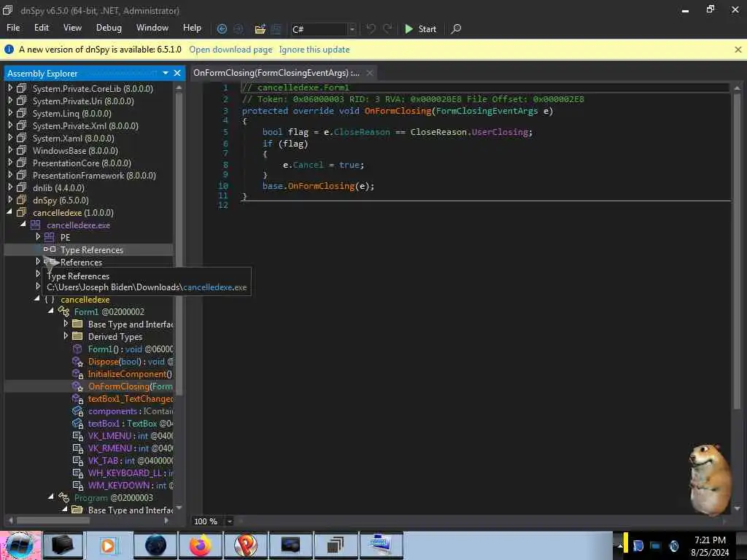Image resolution: width=747 pixels, height=560 pixels.
Task: Click the Open download page link
Action: [231, 50]
